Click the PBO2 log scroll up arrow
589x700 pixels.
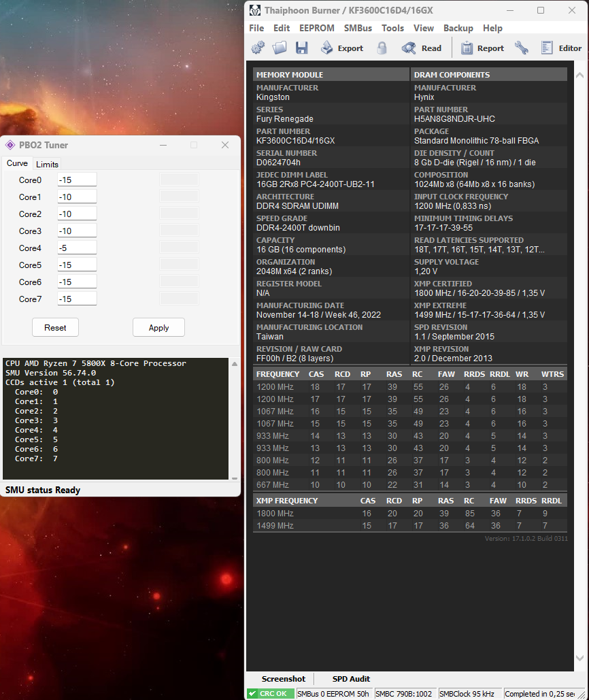(234, 364)
